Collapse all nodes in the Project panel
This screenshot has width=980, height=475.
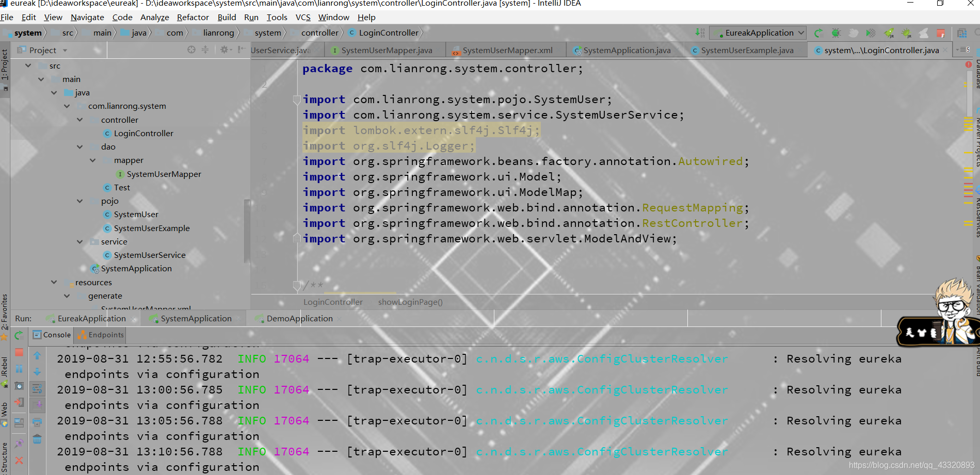[x=205, y=50]
